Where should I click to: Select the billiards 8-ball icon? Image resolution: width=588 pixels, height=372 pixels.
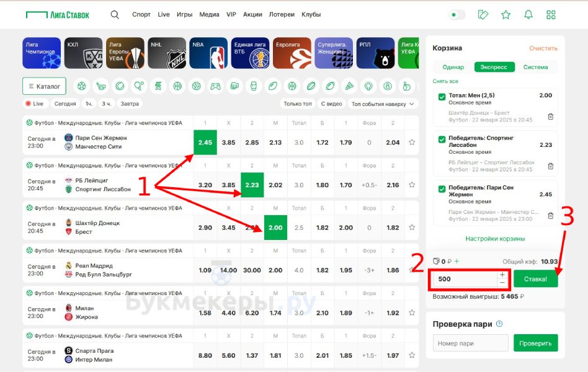pos(388,86)
